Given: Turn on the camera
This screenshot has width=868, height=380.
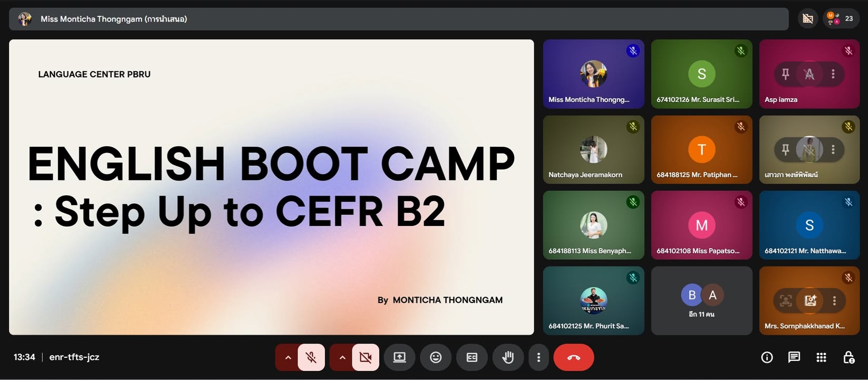Looking at the screenshot, I should click(365, 357).
